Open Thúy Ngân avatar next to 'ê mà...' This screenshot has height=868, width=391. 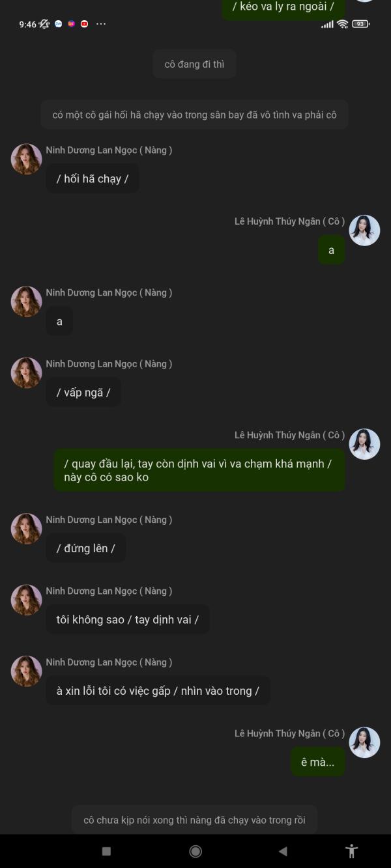[x=364, y=742]
